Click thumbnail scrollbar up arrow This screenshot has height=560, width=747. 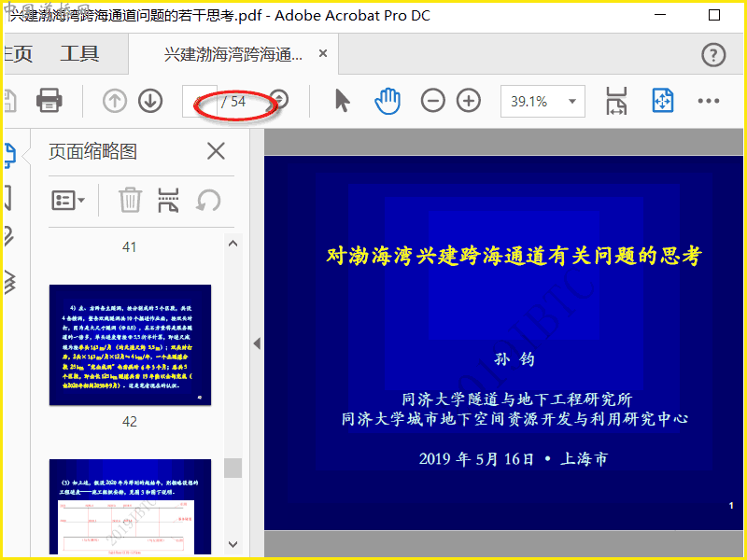233,244
